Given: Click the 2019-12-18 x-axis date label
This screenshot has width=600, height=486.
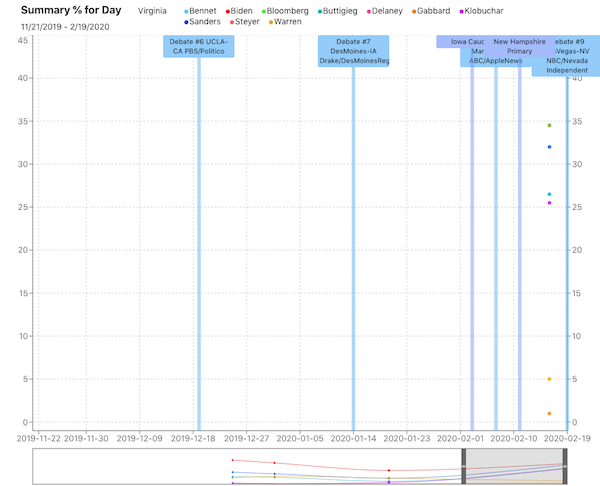Looking at the screenshot, I should pos(193,439).
